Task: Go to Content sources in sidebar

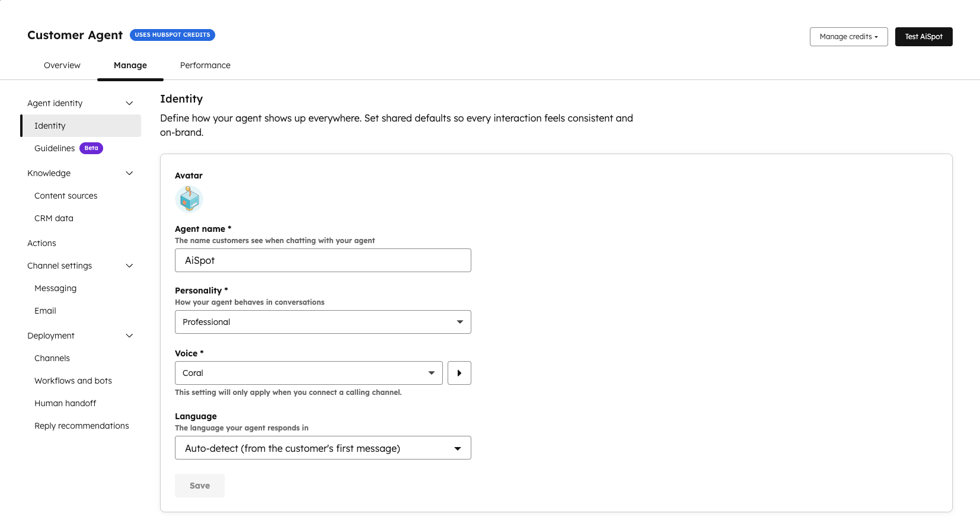Action: [x=66, y=196]
